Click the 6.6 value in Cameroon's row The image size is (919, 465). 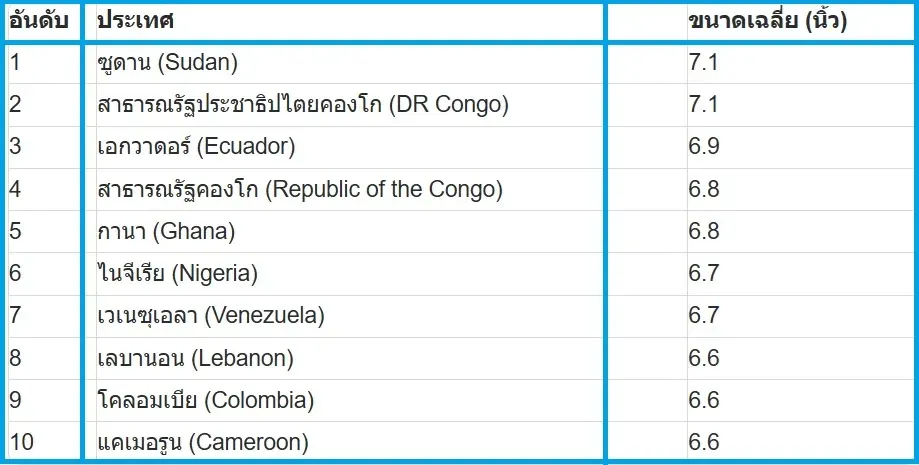coord(705,442)
